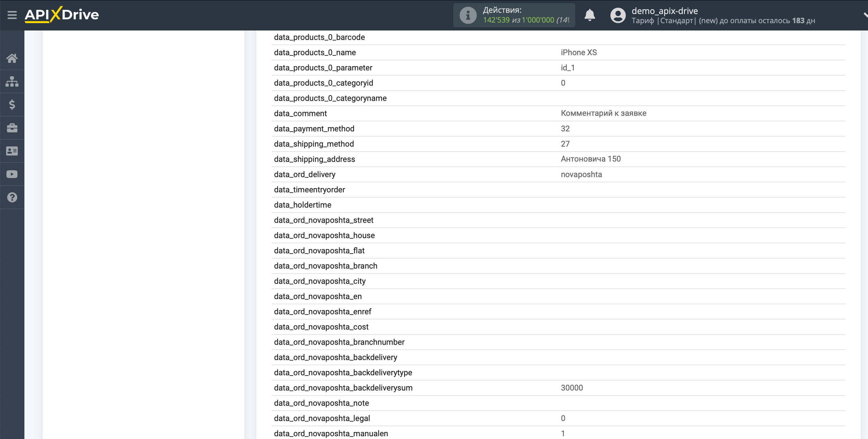Open the notifications bell
The height and width of the screenshot is (439, 868).
coord(589,15)
